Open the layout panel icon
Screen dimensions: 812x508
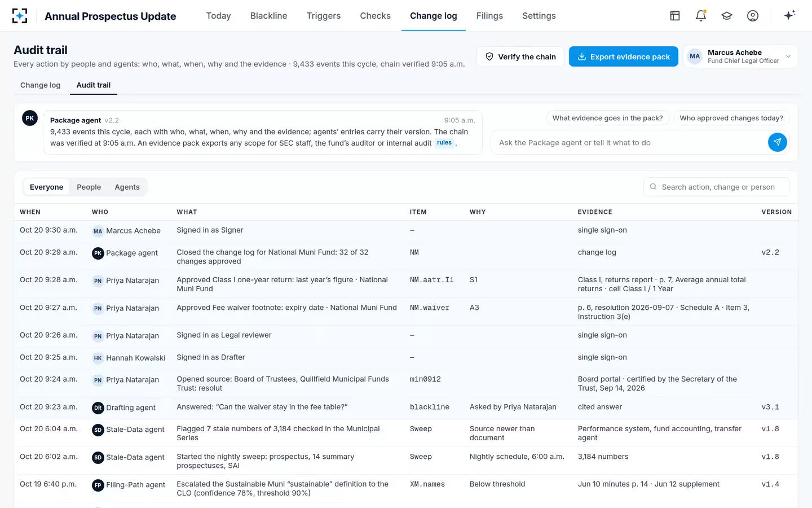675,16
